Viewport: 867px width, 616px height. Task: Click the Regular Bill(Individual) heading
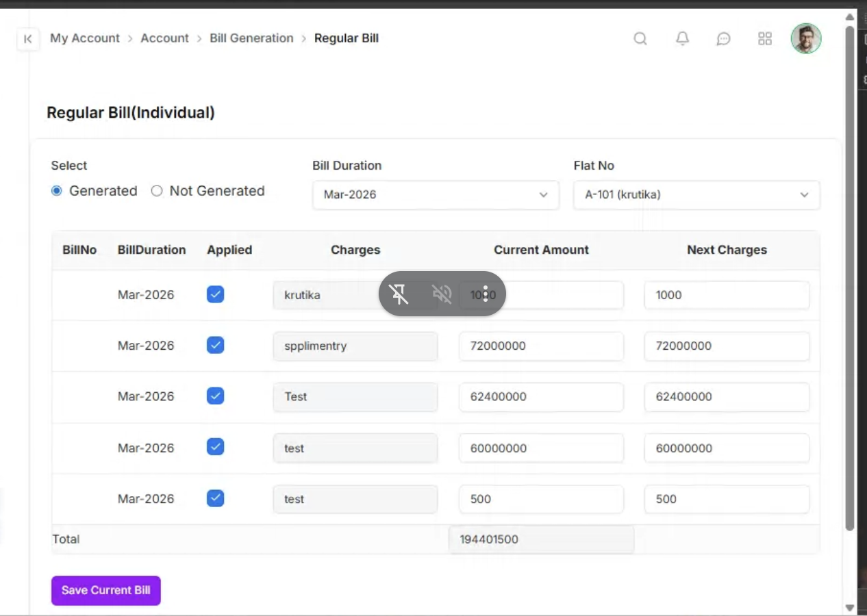click(x=131, y=112)
